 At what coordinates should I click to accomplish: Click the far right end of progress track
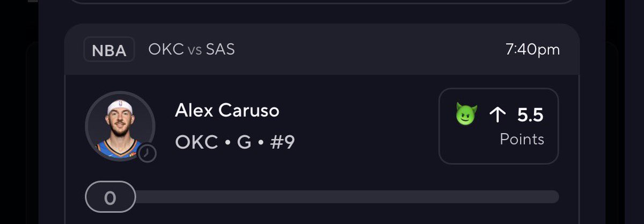[x=554, y=197]
